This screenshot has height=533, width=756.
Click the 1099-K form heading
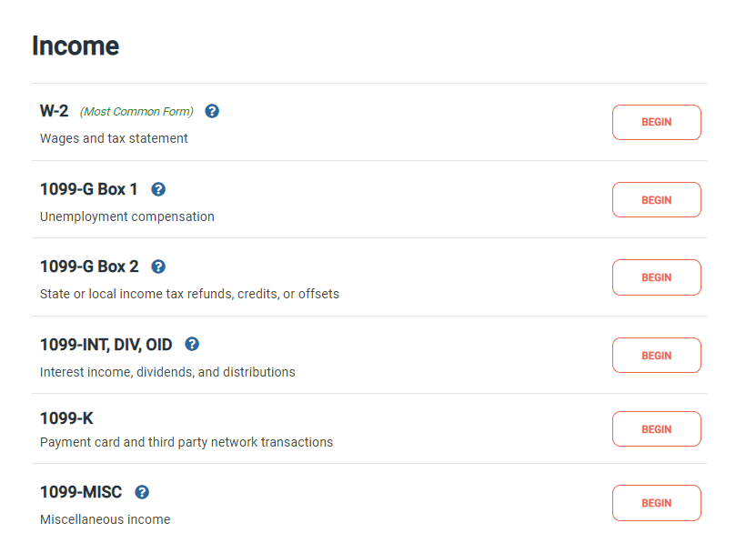[66, 417]
